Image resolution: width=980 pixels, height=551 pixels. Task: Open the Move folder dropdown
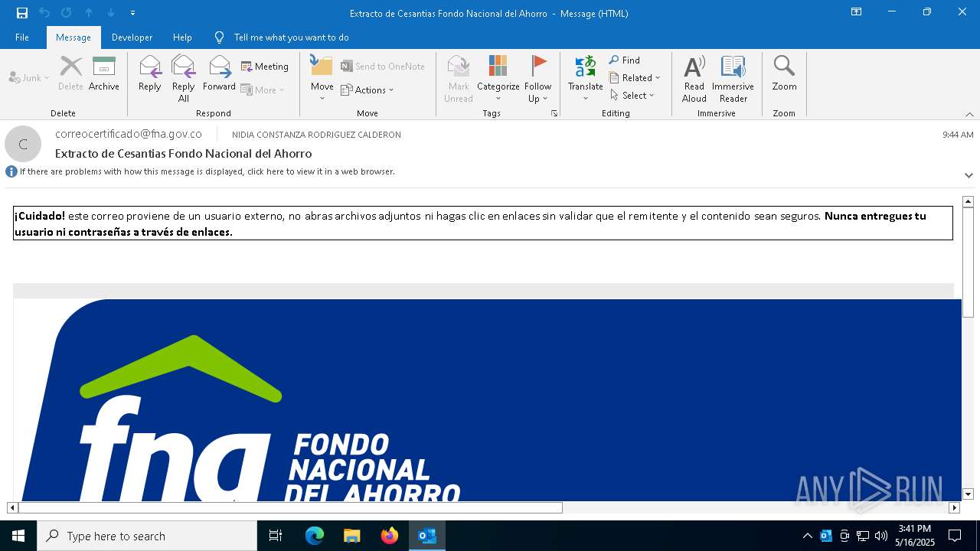click(x=322, y=78)
